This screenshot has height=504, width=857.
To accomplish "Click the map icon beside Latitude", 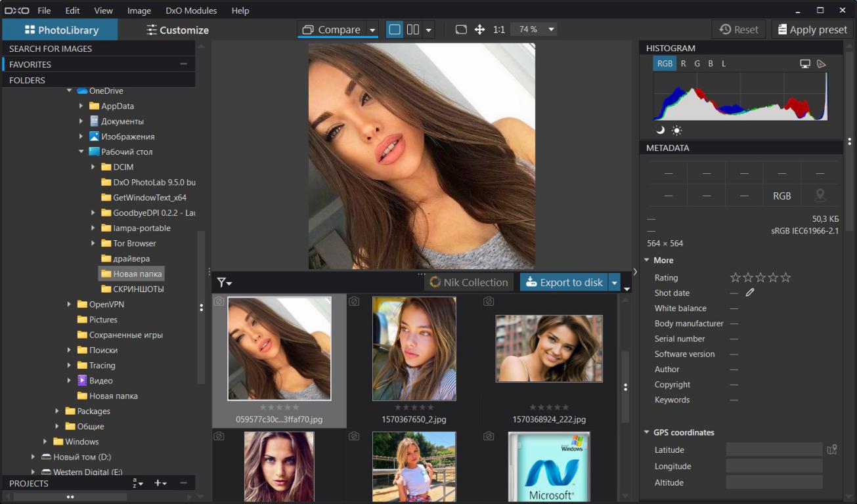I will [x=832, y=450].
